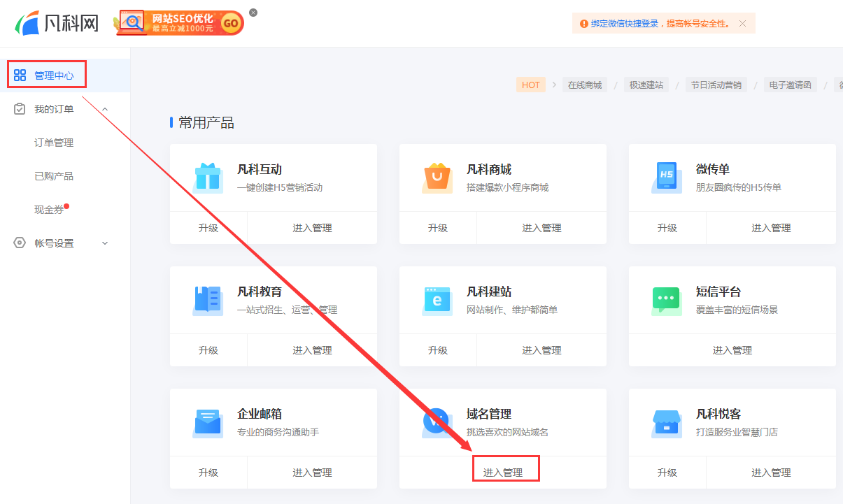This screenshot has width=843, height=504.
Task: Click the 凡科商城 shopping bag icon
Action: 437,178
